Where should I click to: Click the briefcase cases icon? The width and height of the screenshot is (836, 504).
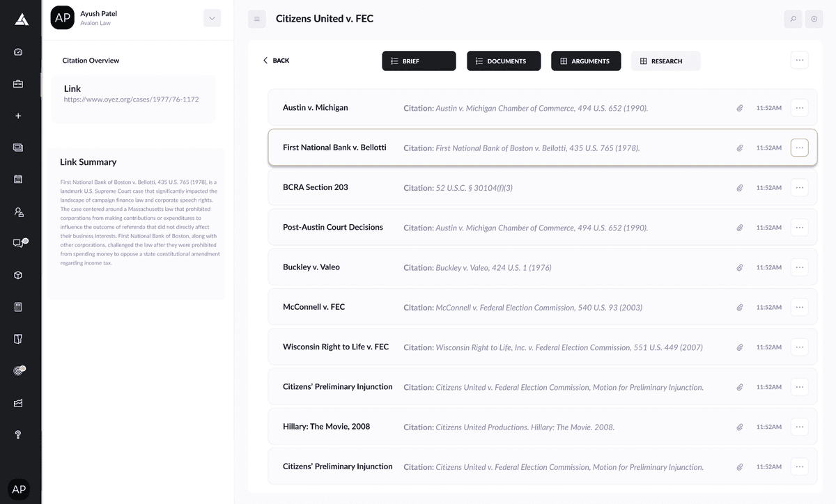pyautogui.click(x=18, y=84)
